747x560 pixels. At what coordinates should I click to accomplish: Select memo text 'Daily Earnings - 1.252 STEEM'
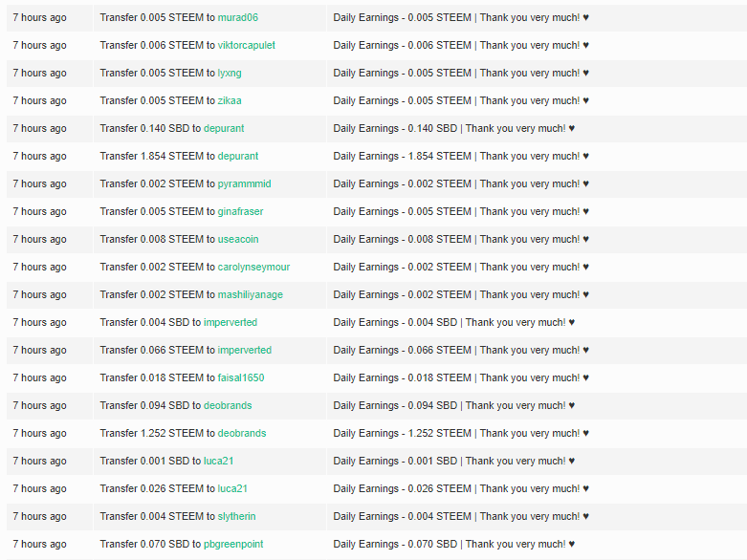[x=402, y=433]
